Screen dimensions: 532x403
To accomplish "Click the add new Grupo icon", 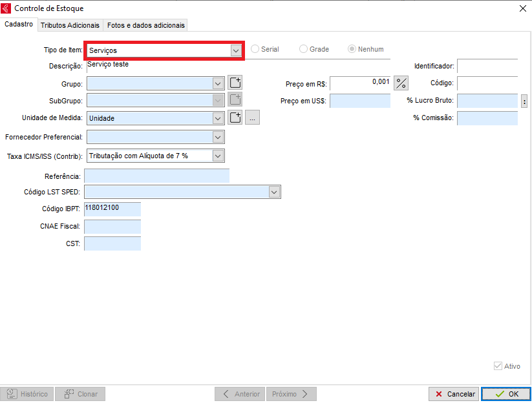I will (235, 83).
